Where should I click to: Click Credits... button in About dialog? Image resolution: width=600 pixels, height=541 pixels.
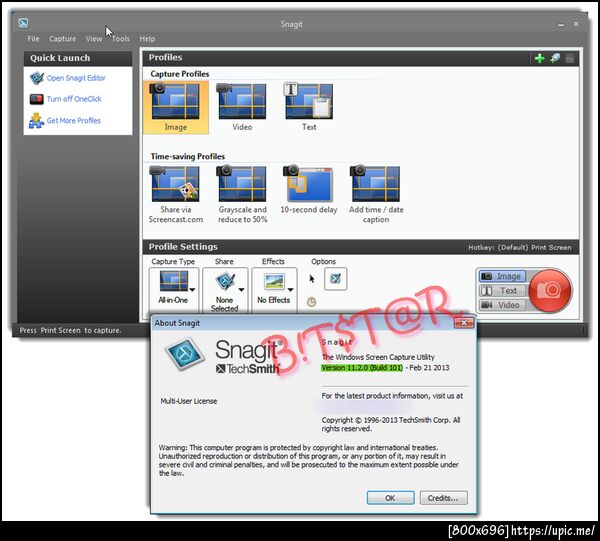[443, 498]
